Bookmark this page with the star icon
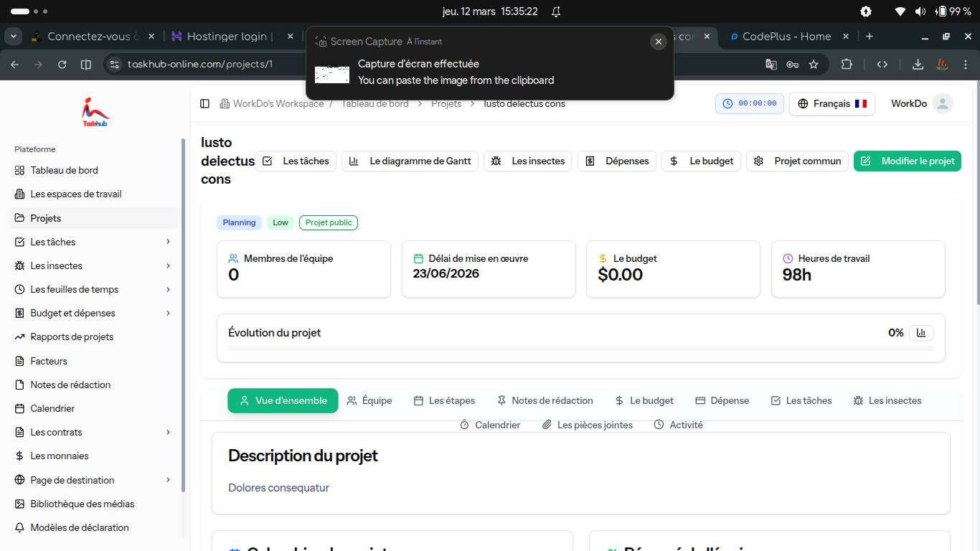Viewport: 980px width, 551px height. pyautogui.click(x=814, y=65)
